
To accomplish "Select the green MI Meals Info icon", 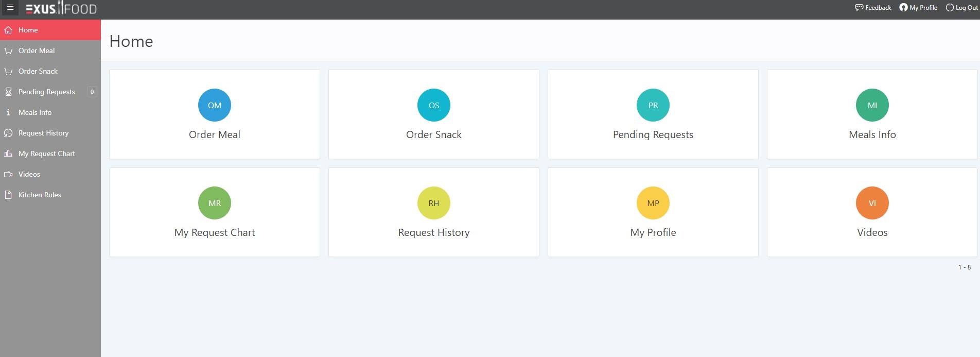I will pos(872,105).
